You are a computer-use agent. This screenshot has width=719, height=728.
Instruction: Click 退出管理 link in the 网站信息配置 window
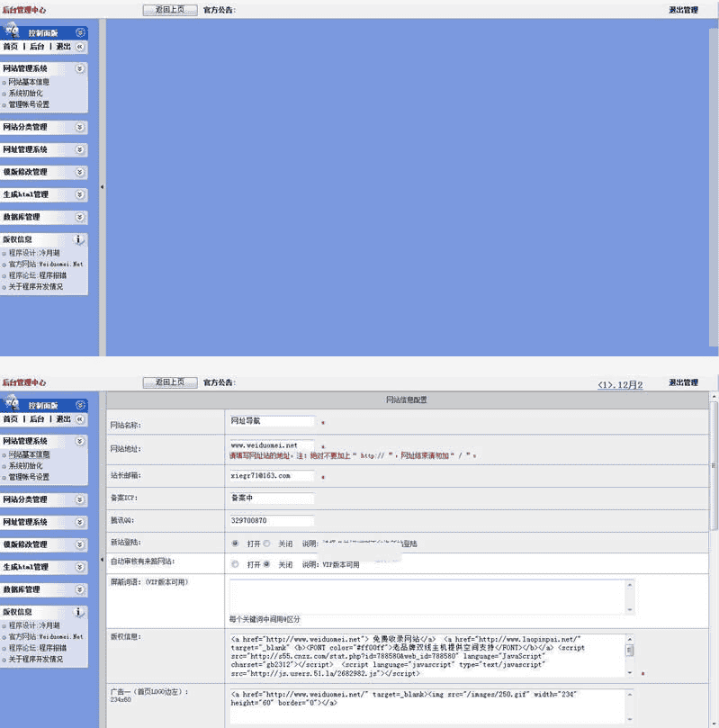click(683, 382)
